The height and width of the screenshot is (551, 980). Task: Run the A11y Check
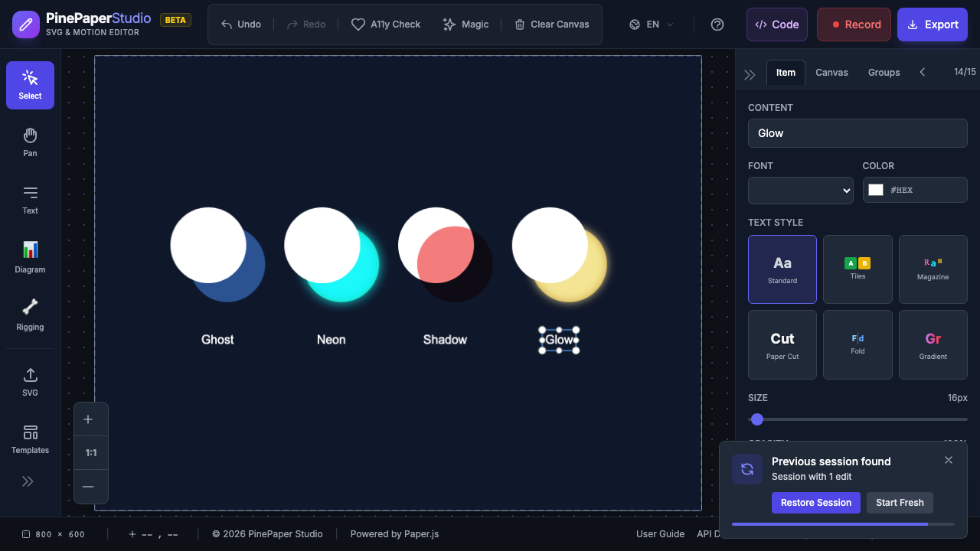(386, 24)
